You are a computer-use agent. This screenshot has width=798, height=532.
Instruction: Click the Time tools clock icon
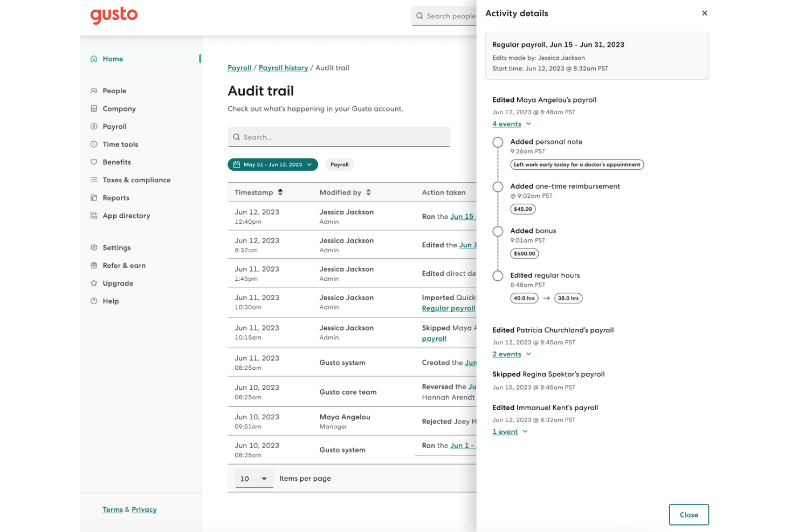94,144
